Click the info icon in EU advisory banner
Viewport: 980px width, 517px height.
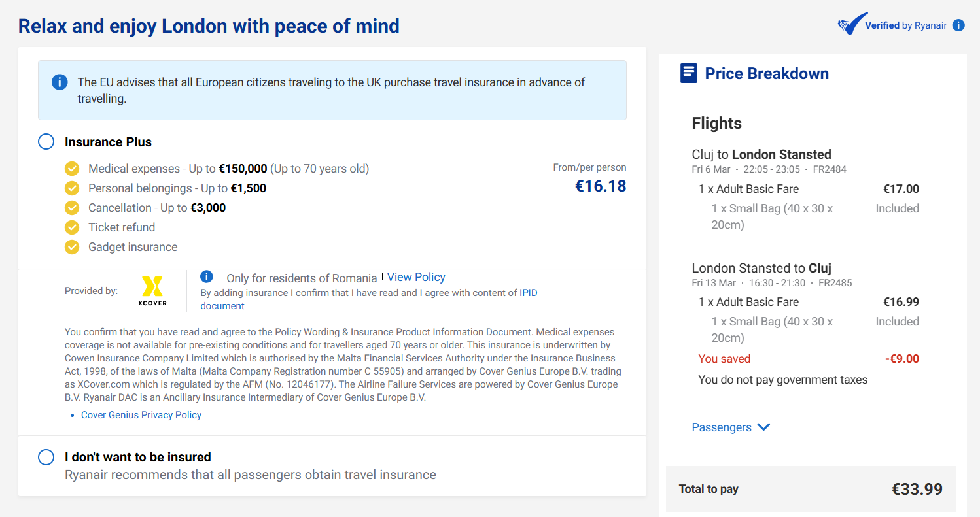(x=59, y=82)
